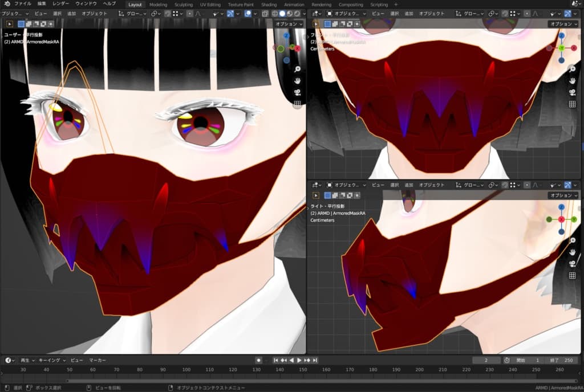Select solid viewport shading in the main viewport header
Screen dimensions: 584x392
click(282, 14)
